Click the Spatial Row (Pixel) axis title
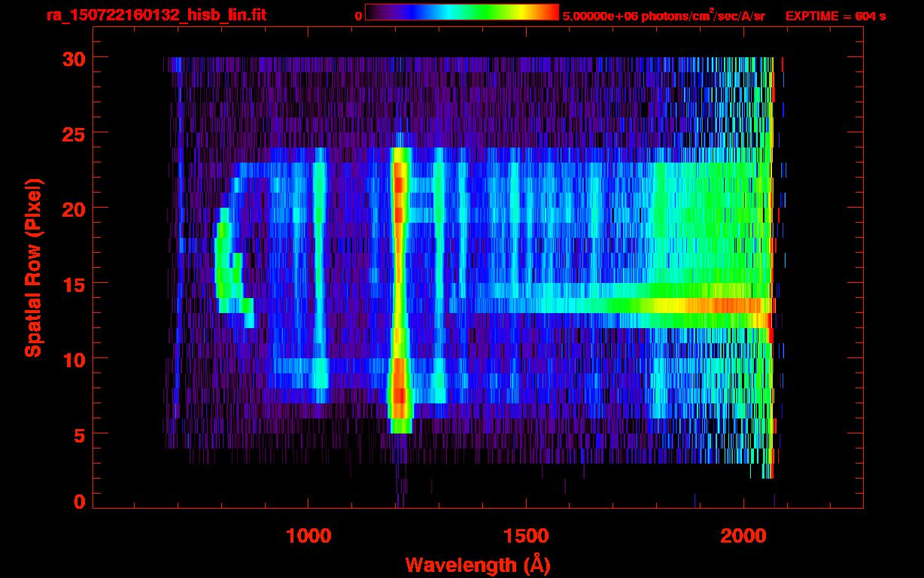The image size is (924, 578). (33, 267)
